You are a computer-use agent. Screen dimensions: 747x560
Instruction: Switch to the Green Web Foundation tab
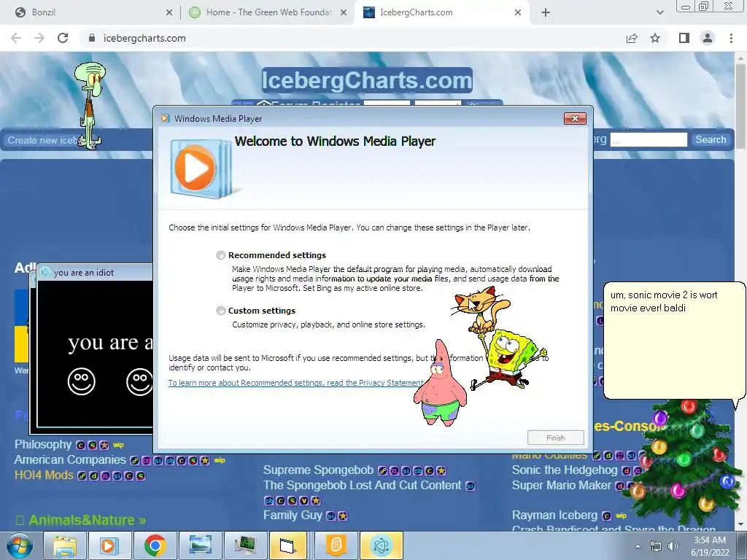point(267,12)
